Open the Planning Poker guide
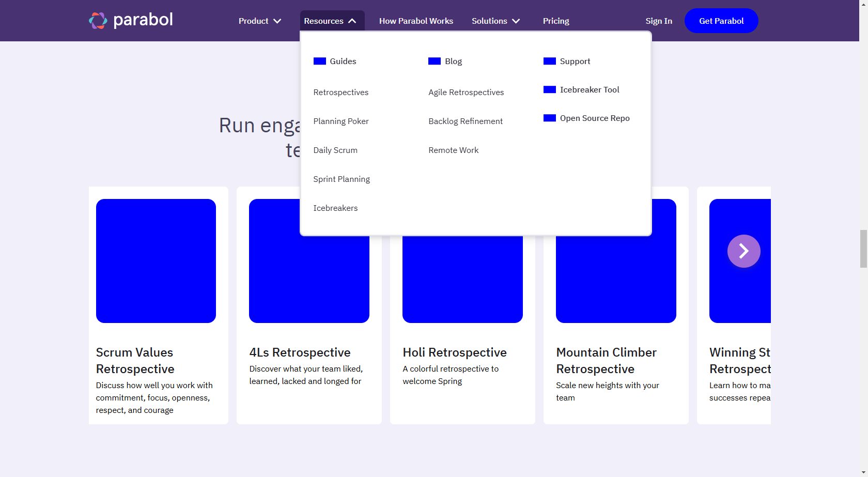The height and width of the screenshot is (477, 868). click(341, 121)
